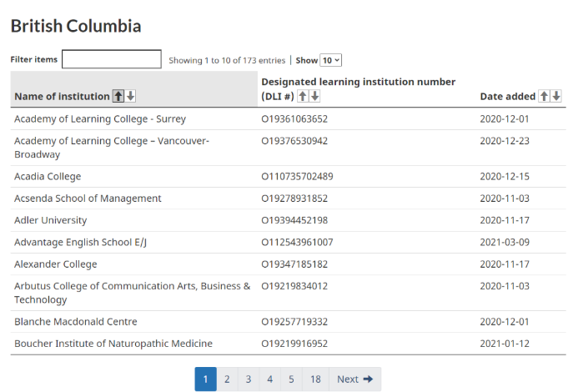Jump to page 4 of the table

pos(270,379)
